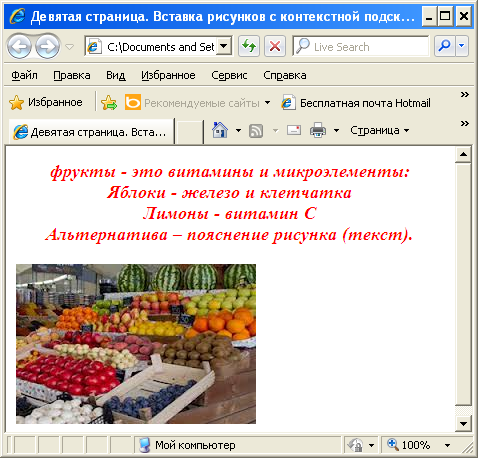Open the Правка menu
Viewport: 478px width, 458px height.
pos(72,75)
